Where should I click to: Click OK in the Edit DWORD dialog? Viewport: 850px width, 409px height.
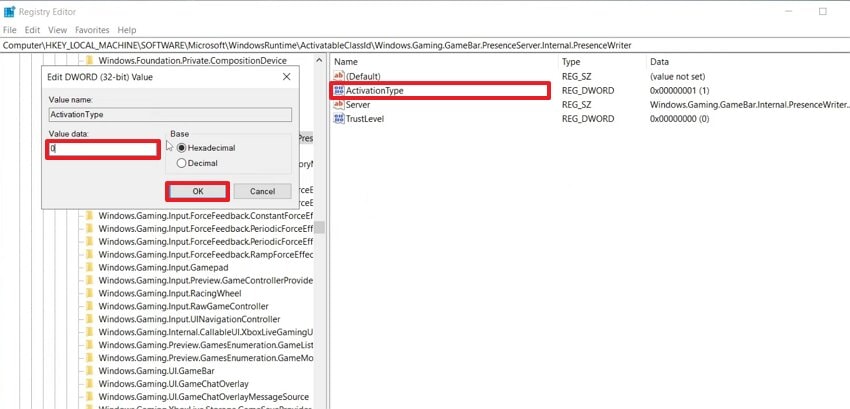[198, 191]
